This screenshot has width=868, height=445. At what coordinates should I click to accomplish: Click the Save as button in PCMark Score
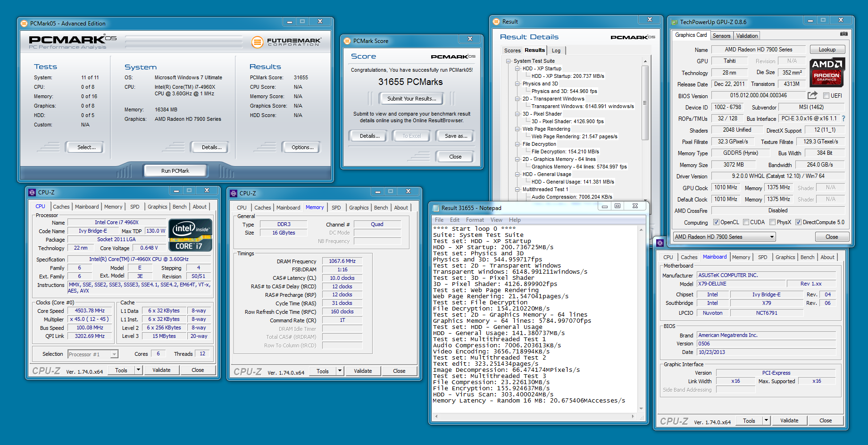[456, 136]
